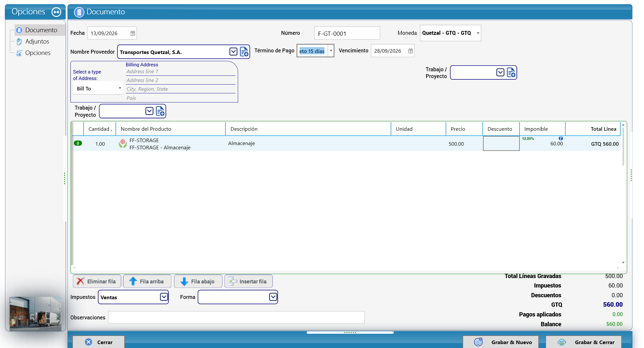Screen dimensions: 644x348
Task: Open the Fecha calendar picker
Action: point(133,33)
